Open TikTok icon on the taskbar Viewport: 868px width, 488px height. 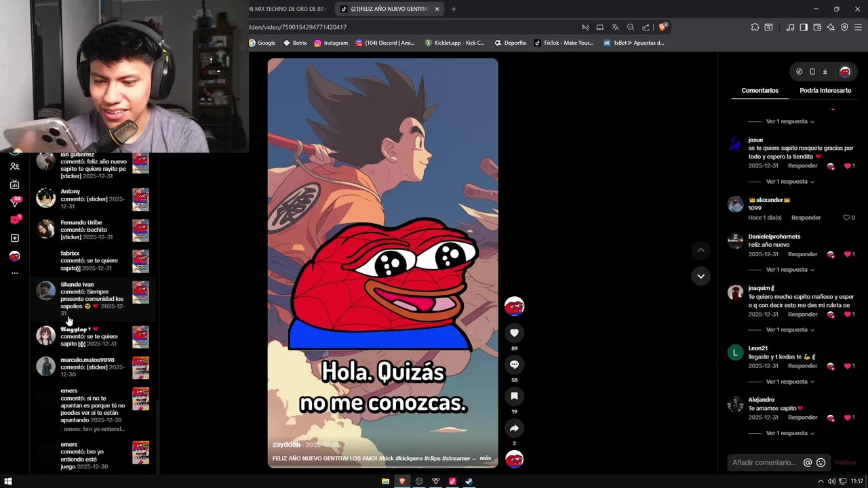(452, 481)
